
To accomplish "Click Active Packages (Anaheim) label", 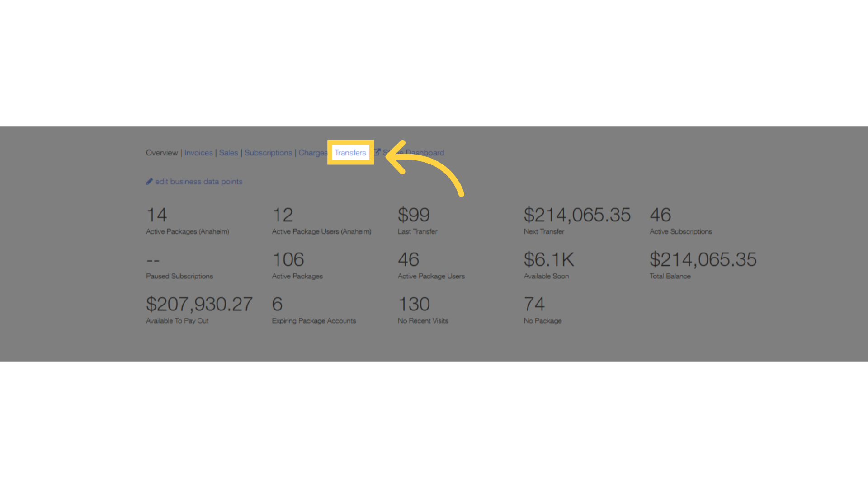I will pyautogui.click(x=187, y=231).
